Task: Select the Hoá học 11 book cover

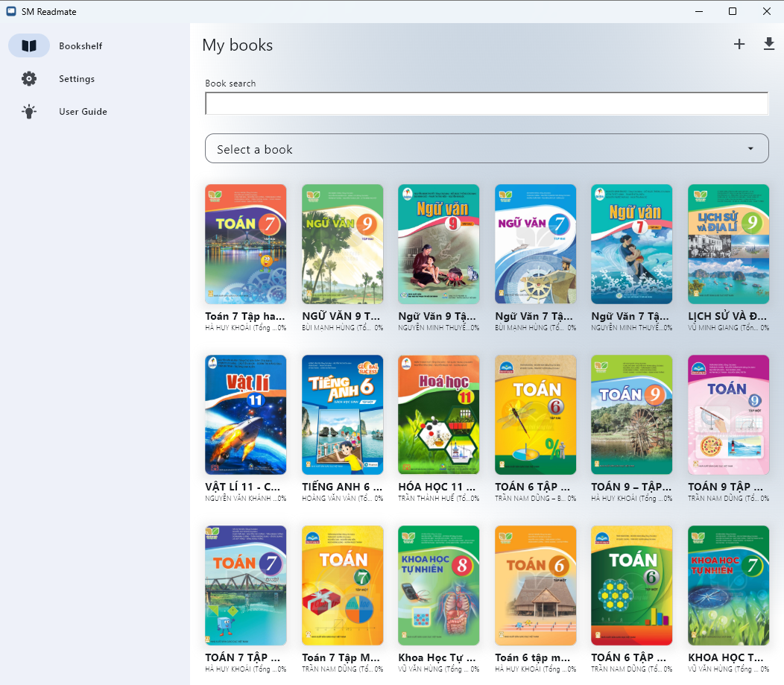Action: pyautogui.click(x=438, y=414)
